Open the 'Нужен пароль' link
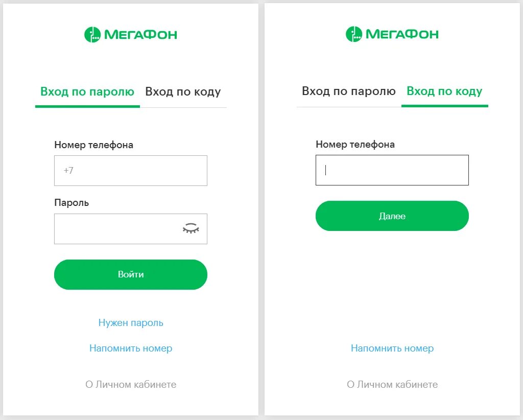The height and width of the screenshot is (420, 523). (131, 322)
